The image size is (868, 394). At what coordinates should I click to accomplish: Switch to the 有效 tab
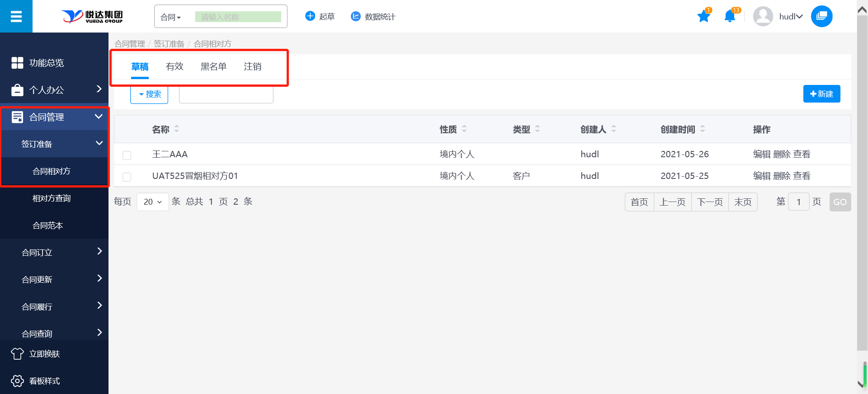point(175,66)
